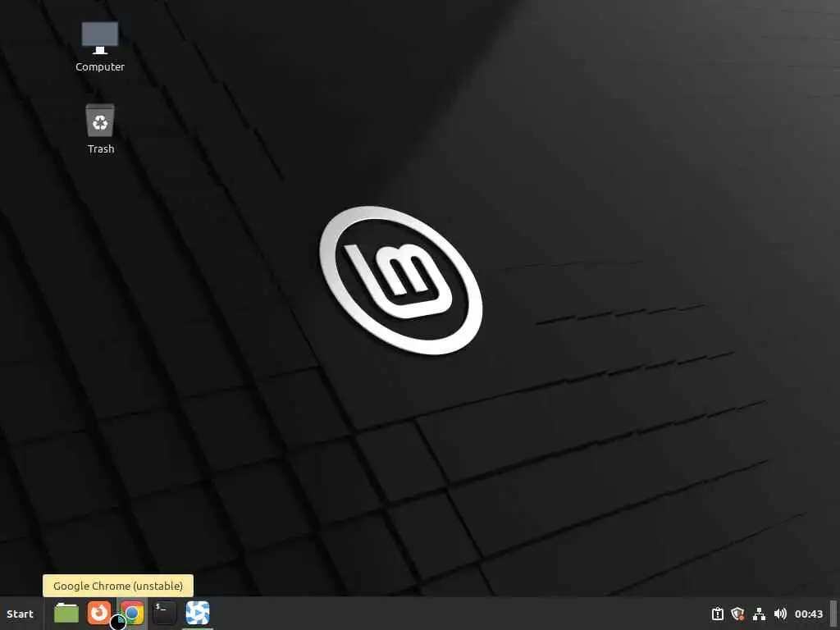Open the Start menu
Viewport: 840px width, 630px height.
(20, 614)
